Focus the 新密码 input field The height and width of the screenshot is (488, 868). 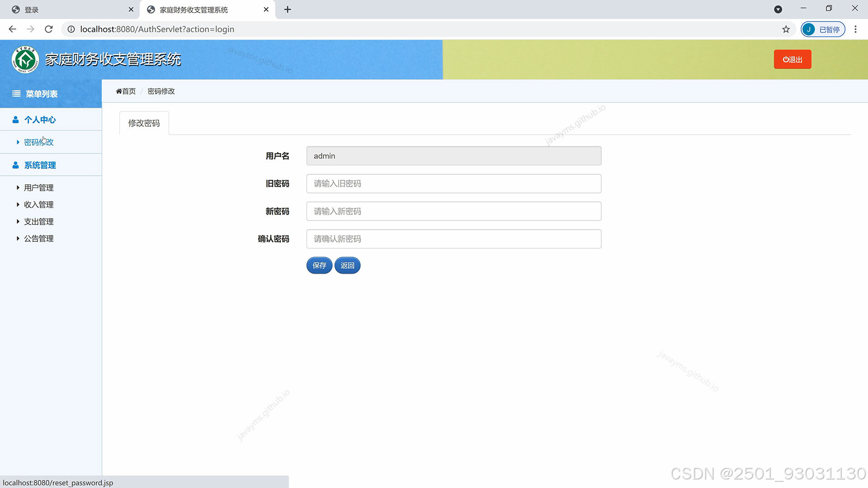(x=453, y=211)
